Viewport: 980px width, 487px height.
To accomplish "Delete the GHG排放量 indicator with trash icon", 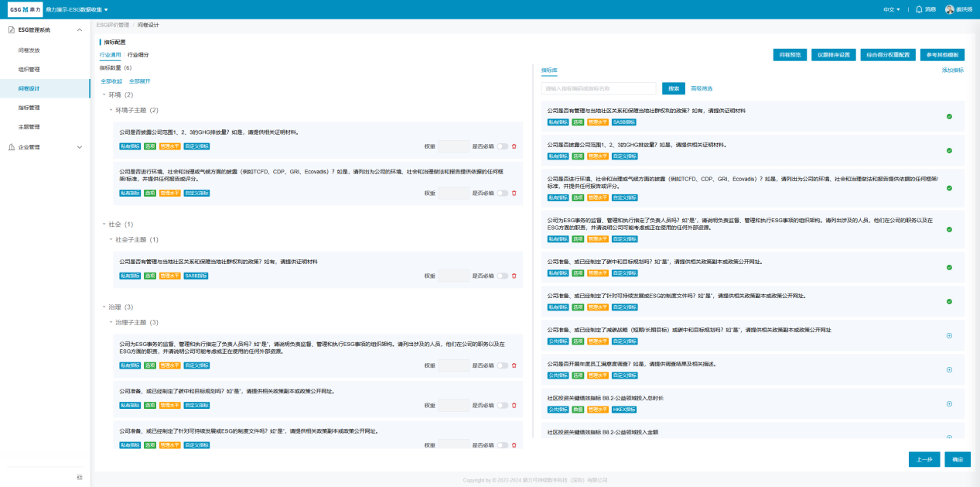I will [x=514, y=146].
